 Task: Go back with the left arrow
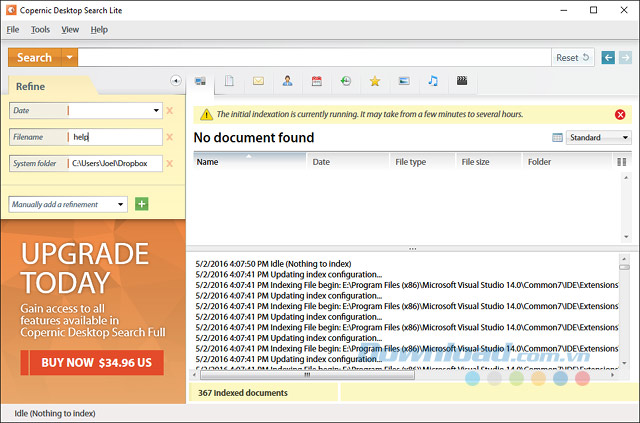[x=608, y=58]
